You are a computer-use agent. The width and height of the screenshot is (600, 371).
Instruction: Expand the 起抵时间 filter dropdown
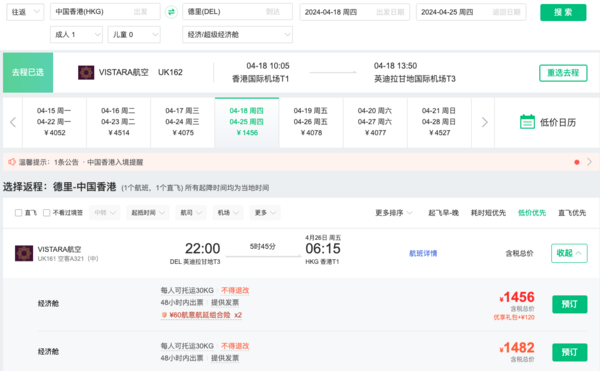tap(148, 213)
